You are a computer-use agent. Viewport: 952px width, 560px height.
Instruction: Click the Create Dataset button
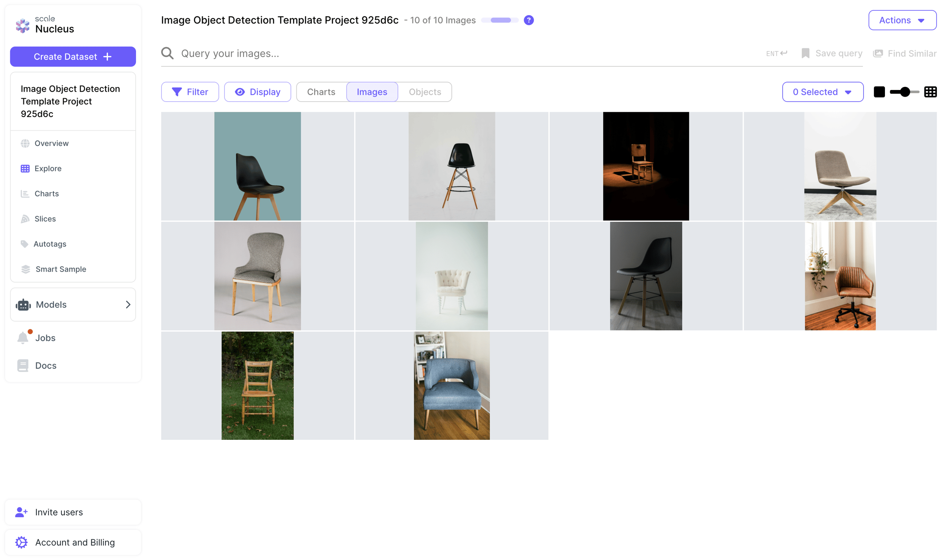coord(73,56)
